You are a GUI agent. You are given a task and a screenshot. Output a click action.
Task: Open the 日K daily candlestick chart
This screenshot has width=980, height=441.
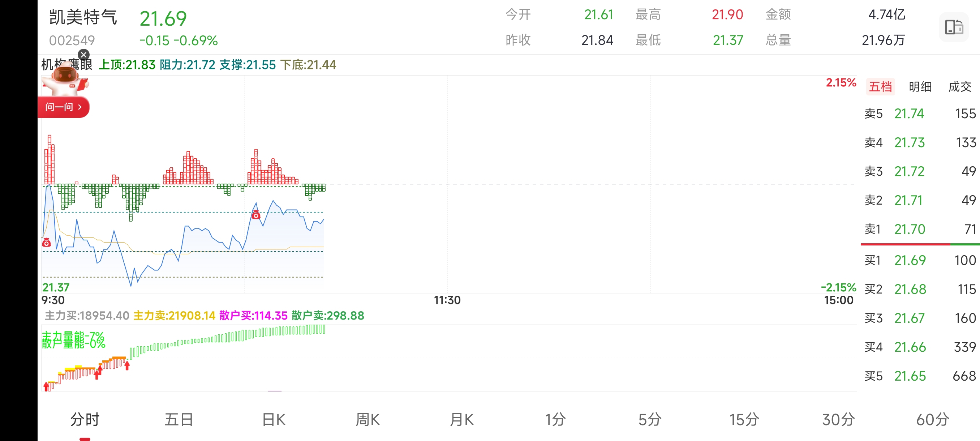pyautogui.click(x=274, y=420)
